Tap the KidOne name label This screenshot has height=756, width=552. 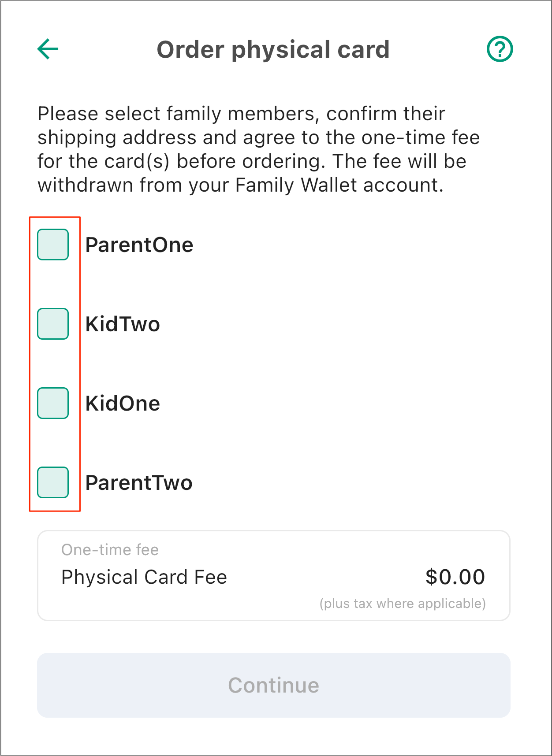pos(123,404)
